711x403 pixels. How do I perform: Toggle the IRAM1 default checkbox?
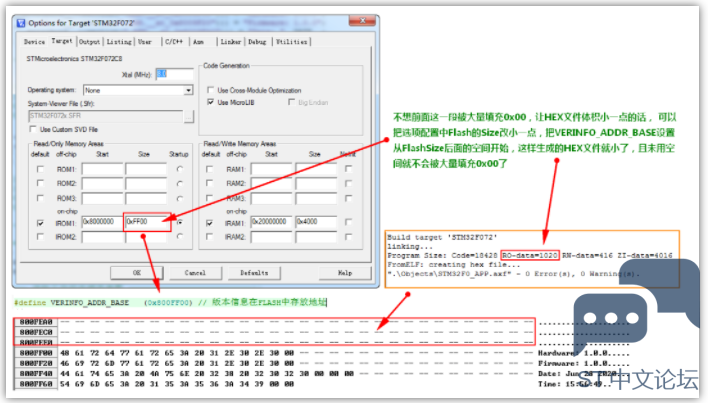pos(209,223)
